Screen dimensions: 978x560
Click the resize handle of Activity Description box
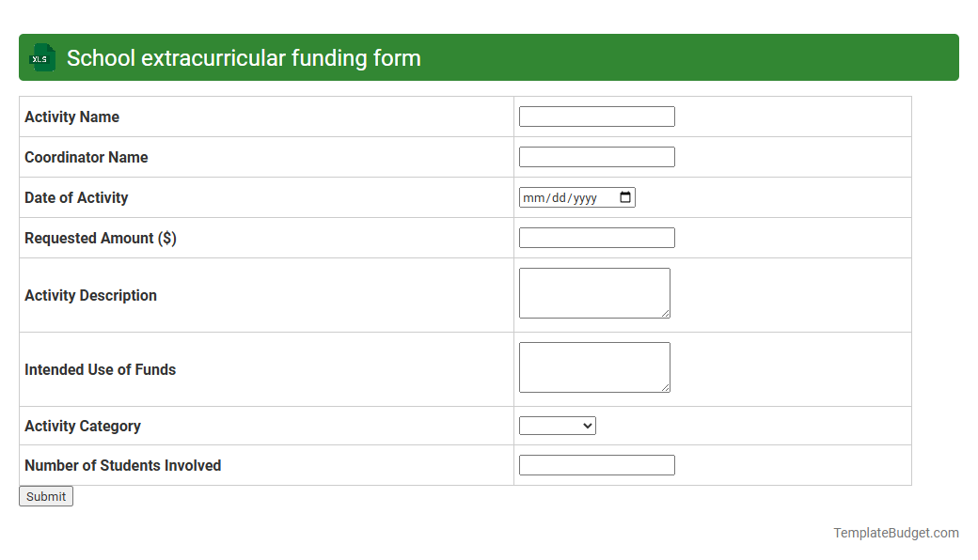(667, 315)
